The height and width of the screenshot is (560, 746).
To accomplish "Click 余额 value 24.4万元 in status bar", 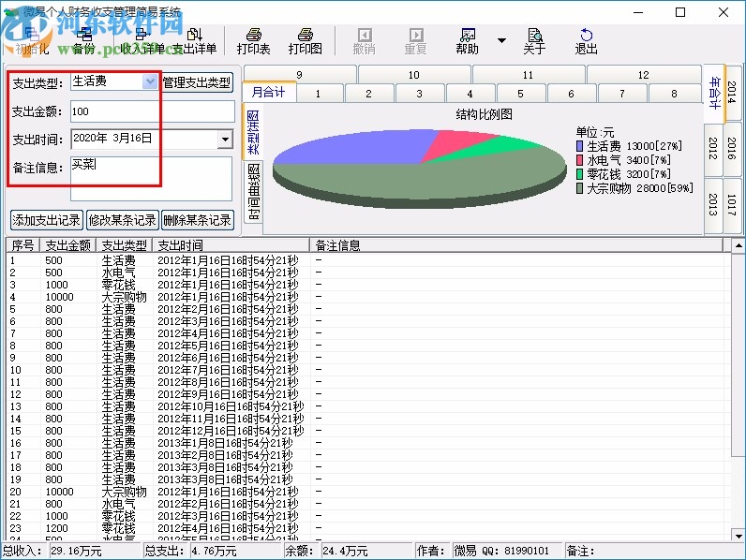I will [345, 551].
